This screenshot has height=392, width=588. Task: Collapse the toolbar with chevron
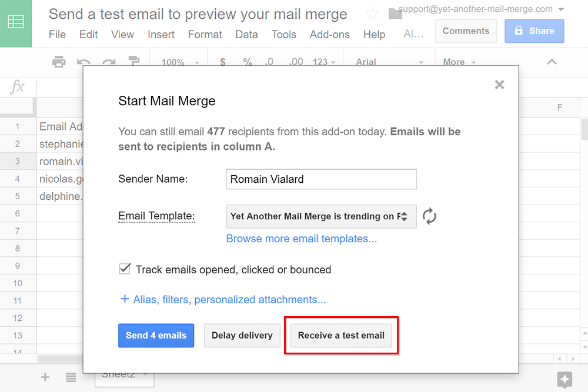pos(552,62)
